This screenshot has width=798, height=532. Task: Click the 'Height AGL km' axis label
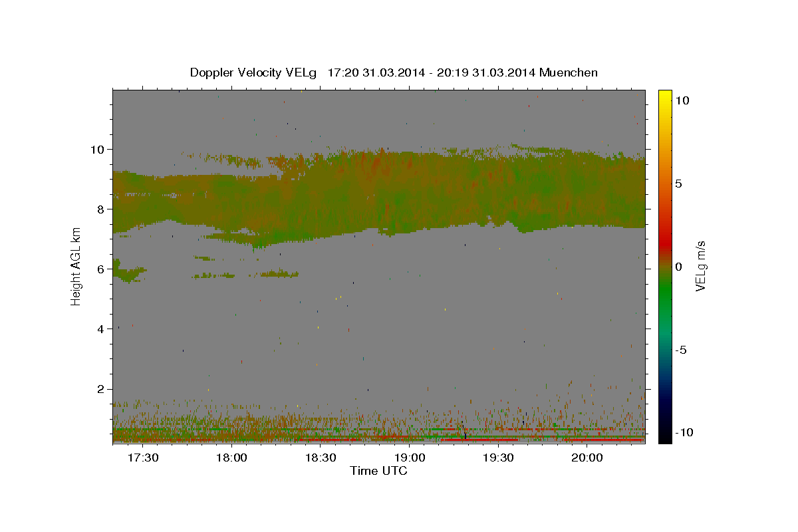point(76,266)
